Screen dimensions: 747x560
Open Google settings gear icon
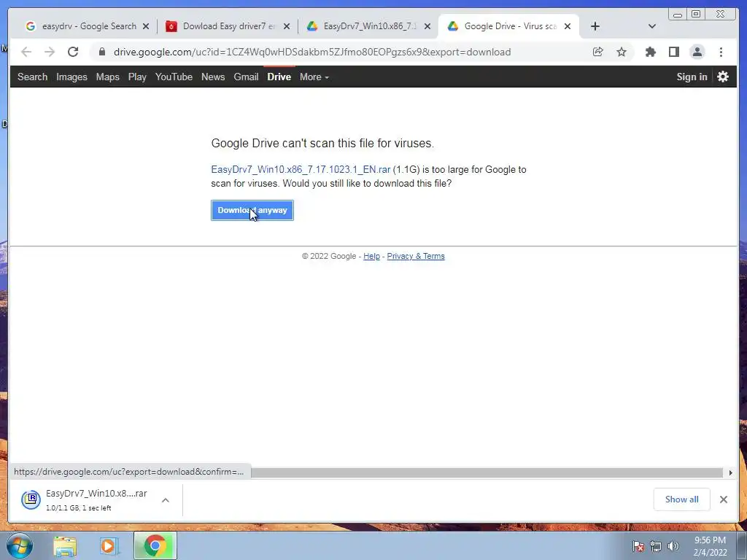(723, 77)
